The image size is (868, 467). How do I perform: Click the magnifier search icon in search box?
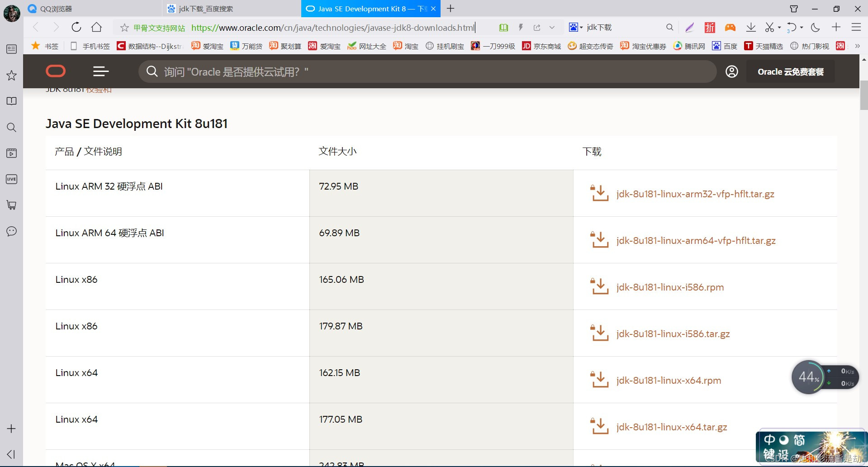669,28
